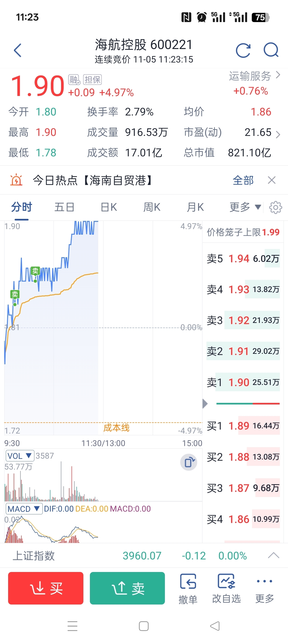Open the MACD indicator dropdown
This screenshot has height=644, width=288.
24,509
